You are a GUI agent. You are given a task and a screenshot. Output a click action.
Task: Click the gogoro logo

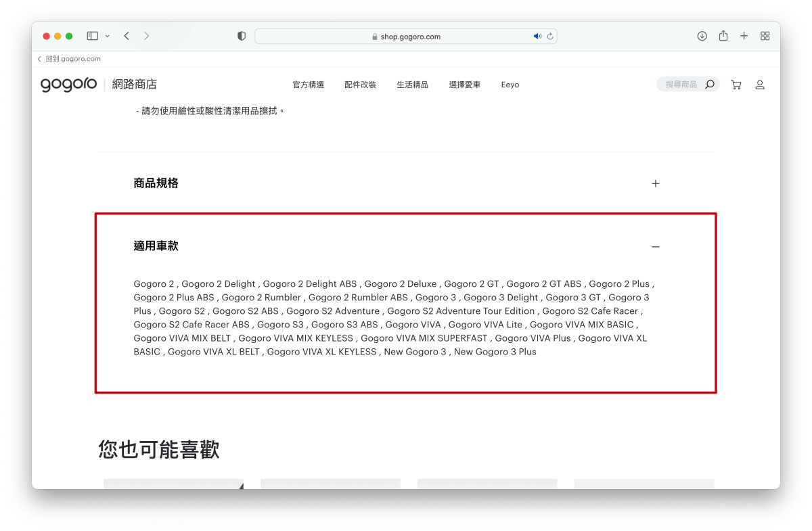68,85
